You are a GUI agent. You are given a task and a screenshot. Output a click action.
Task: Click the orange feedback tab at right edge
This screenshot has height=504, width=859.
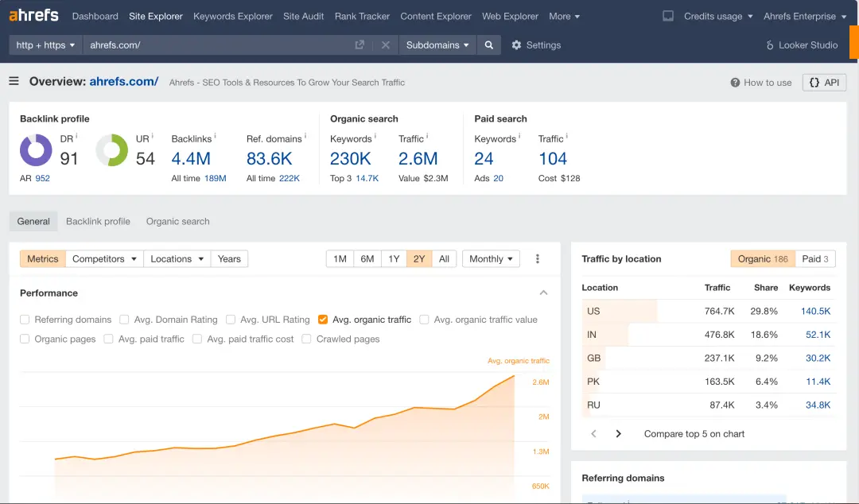(x=854, y=41)
